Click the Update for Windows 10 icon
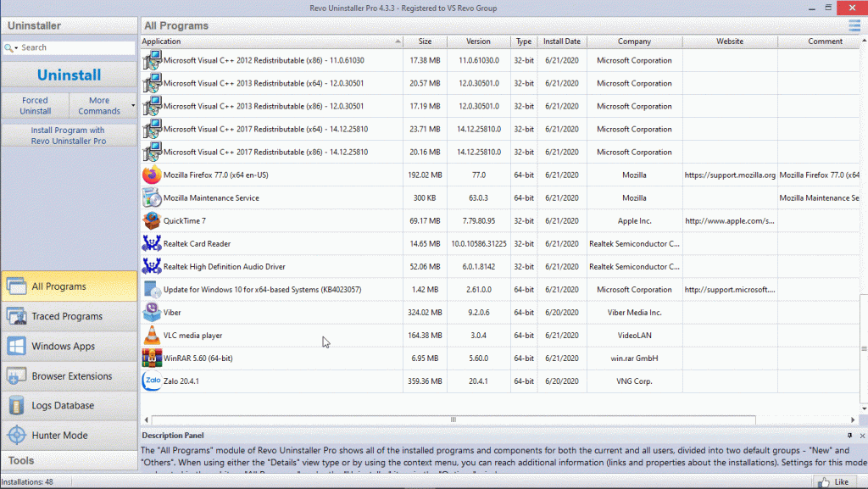This screenshot has height=489, width=868. coord(152,289)
